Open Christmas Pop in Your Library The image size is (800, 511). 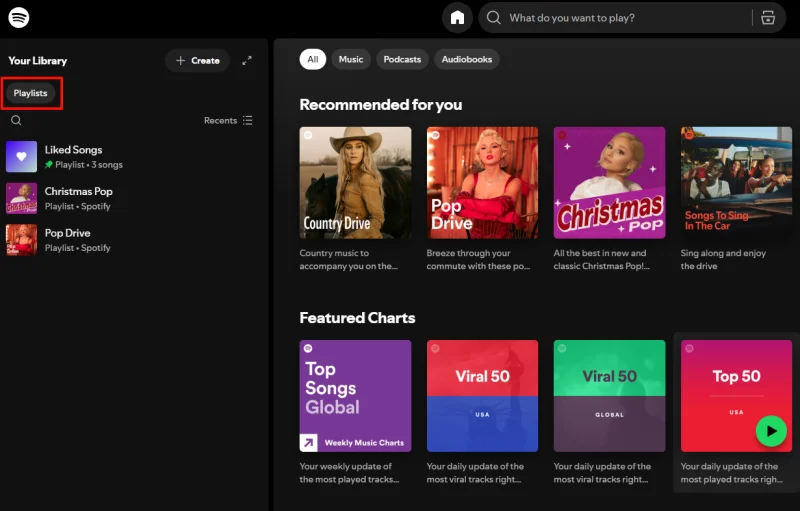(x=134, y=198)
